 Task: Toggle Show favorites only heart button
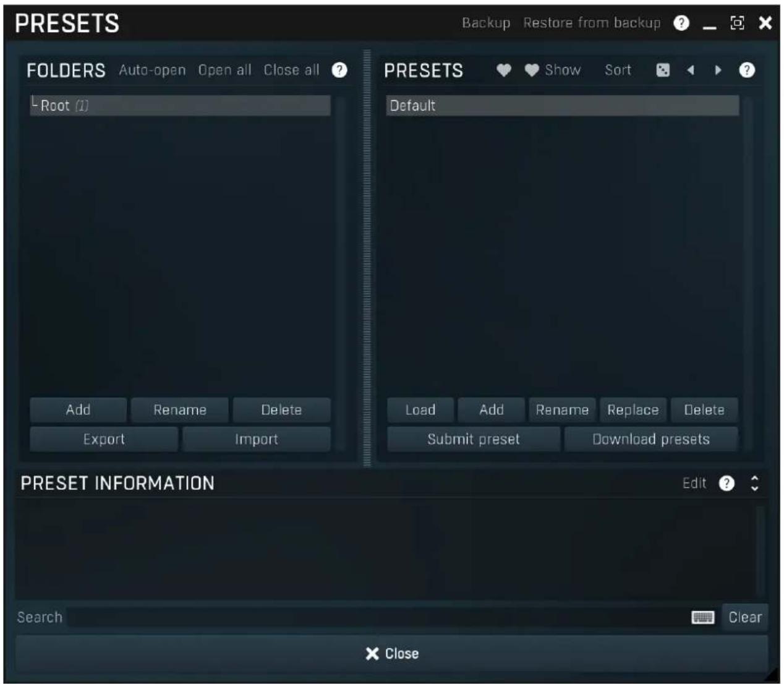(553, 70)
